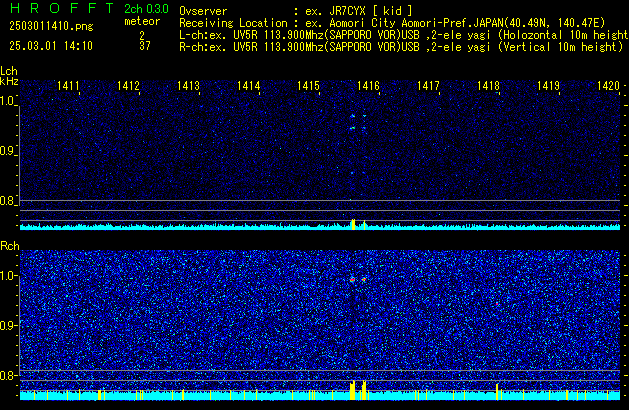
Task: Click the 1417 time axis label
Action: click(428, 86)
